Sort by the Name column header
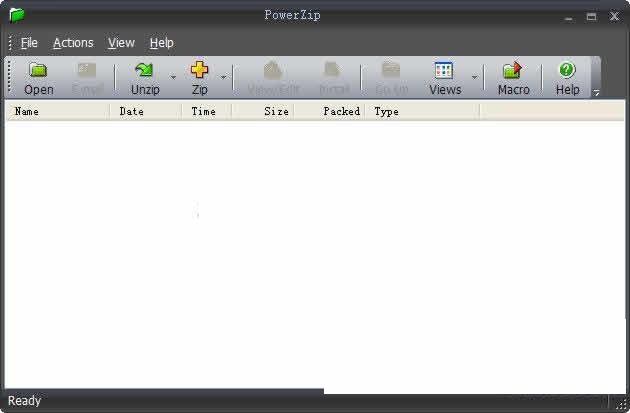Image resolution: width=630 pixels, height=413 pixels. tap(58, 111)
